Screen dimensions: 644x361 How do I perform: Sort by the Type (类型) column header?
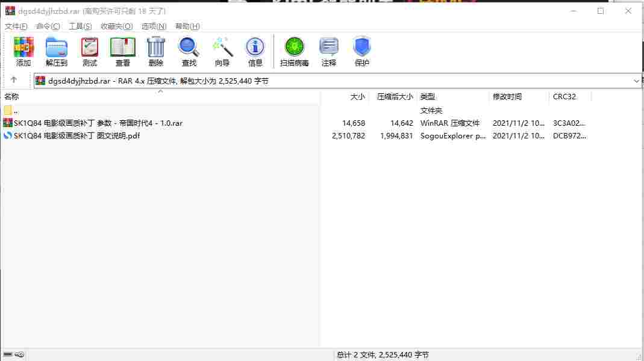428,97
